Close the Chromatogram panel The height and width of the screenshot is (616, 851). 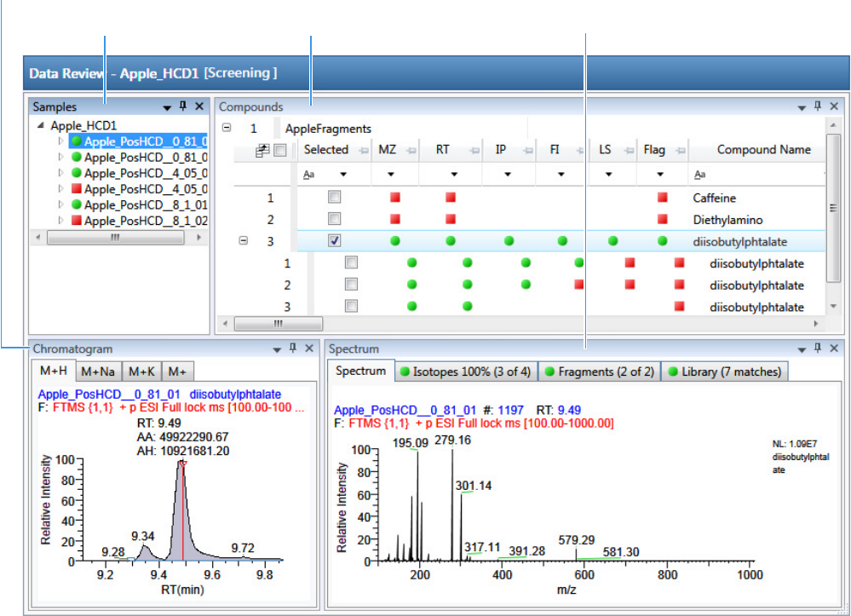(309, 348)
